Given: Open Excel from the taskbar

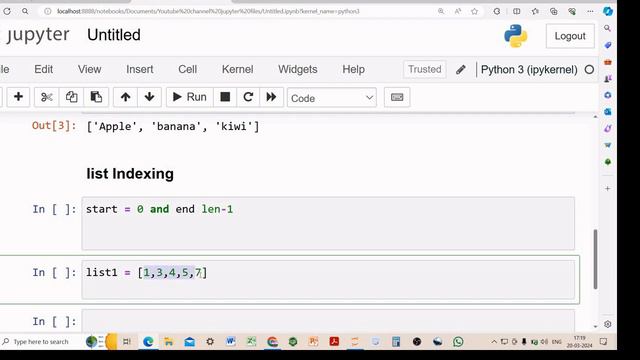Looking at the screenshot, I should click(x=251, y=341).
